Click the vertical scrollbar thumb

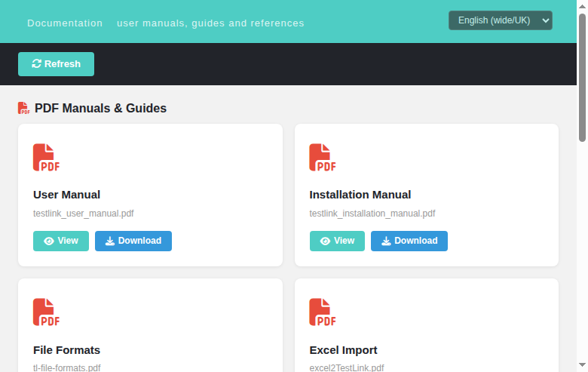coord(582,78)
